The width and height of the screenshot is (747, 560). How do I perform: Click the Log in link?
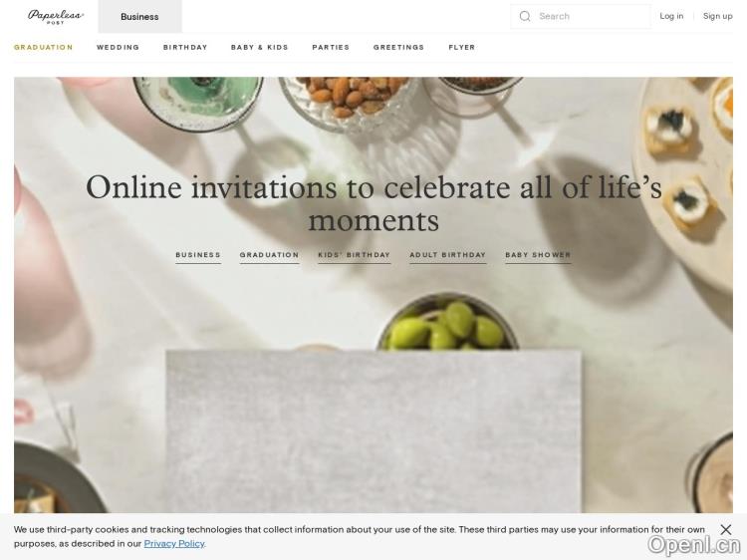tap(671, 16)
